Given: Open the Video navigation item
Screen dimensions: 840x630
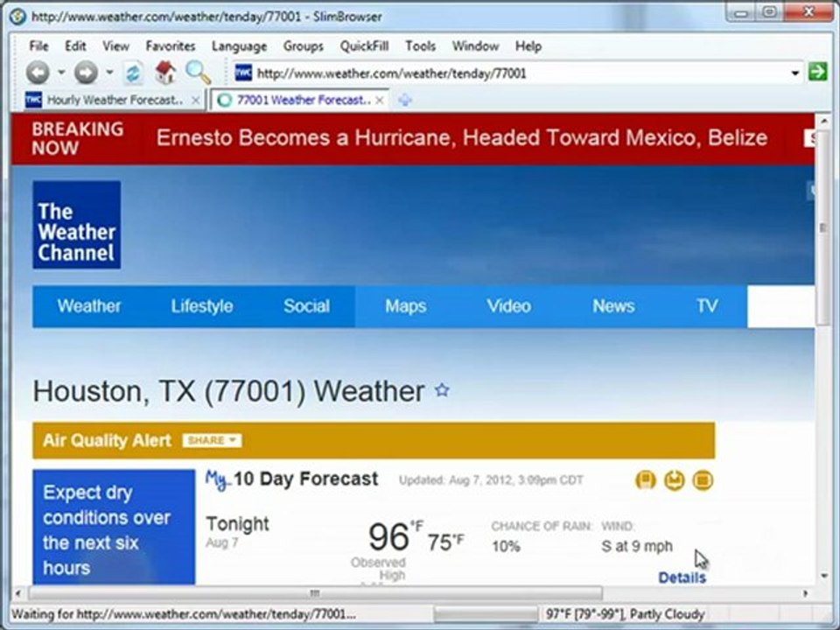Looking at the screenshot, I should (x=509, y=306).
